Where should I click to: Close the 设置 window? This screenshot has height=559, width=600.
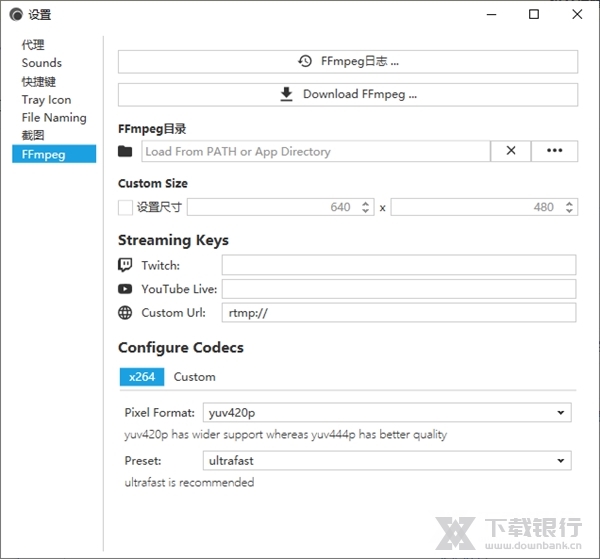(x=577, y=15)
